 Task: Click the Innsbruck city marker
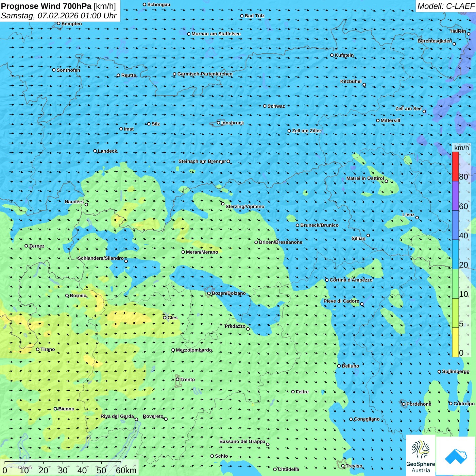click(x=219, y=123)
